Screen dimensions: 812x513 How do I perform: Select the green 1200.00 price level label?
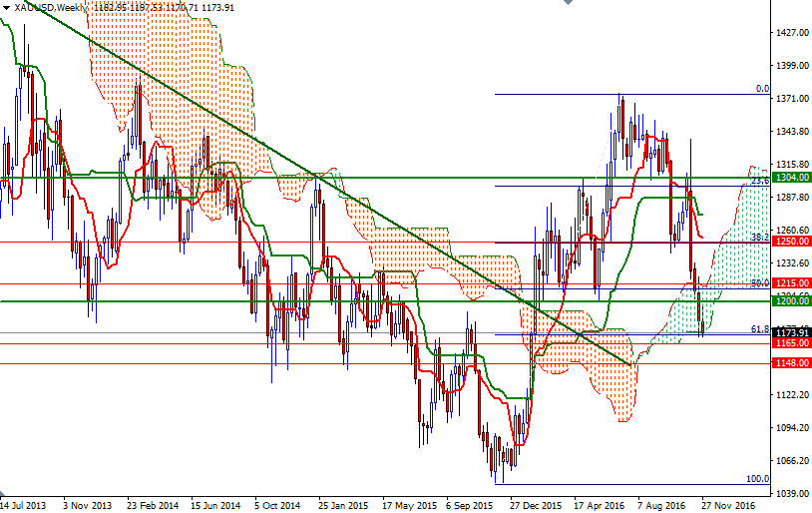coord(791,300)
